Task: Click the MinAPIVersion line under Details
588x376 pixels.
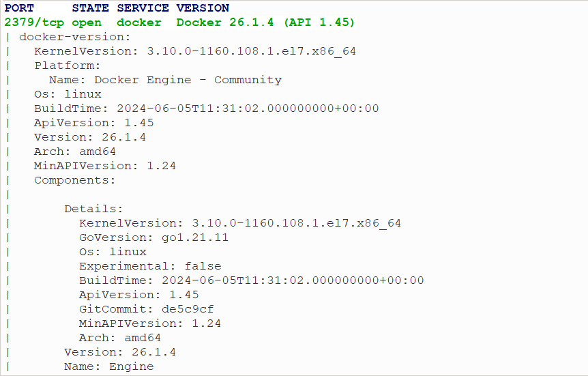Action: 150,323
